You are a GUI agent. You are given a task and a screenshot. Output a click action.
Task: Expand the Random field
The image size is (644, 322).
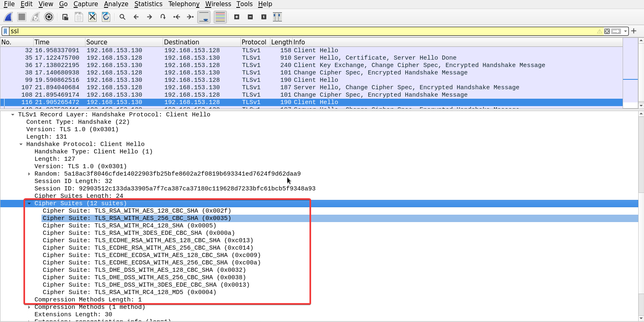pos(29,174)
